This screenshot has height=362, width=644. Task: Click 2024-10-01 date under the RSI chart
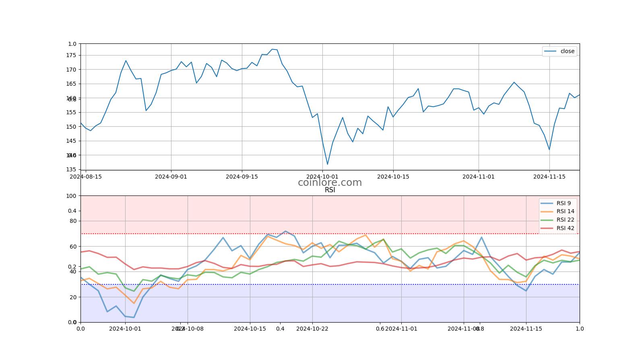[x=125, y=329]
